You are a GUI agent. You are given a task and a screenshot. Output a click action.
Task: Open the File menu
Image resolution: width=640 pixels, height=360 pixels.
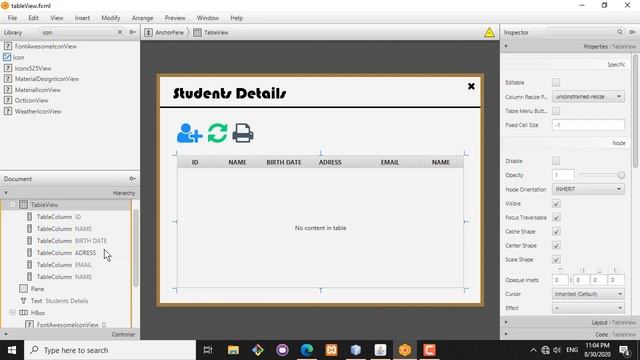[x=13, y=18]
